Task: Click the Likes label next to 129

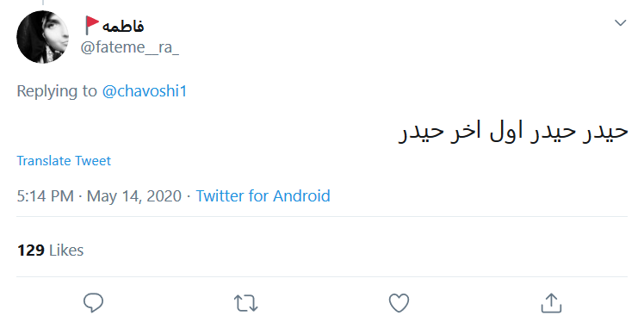Action: tap(66, 250)
